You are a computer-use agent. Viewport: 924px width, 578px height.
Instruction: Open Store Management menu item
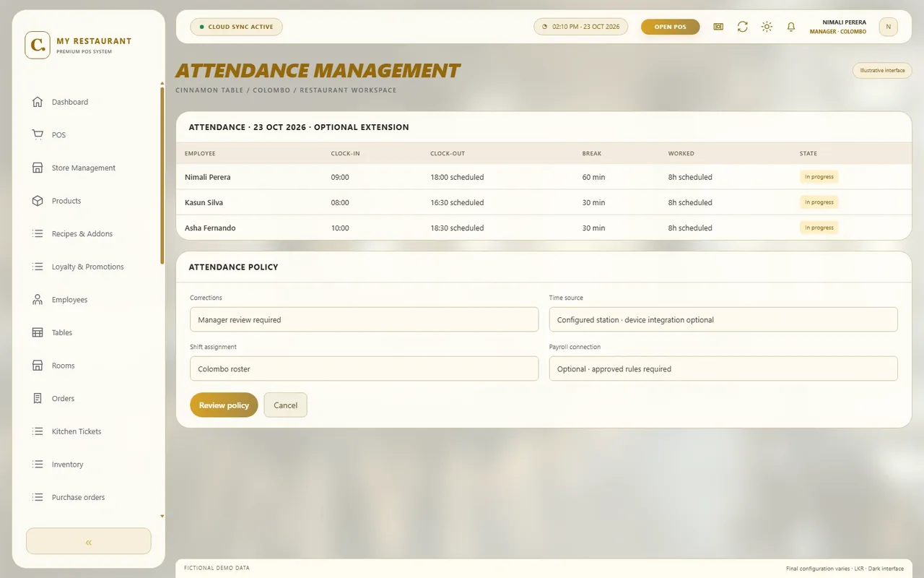(x=88, y=168)
